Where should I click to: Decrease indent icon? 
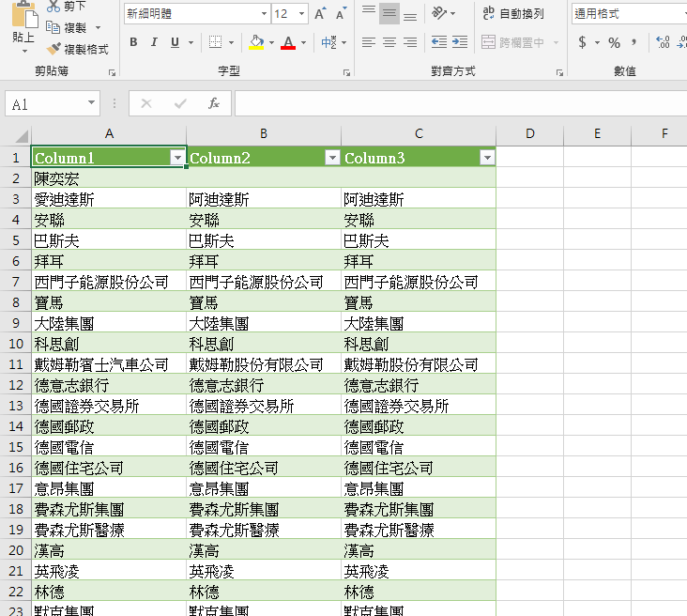coord(439,42)
